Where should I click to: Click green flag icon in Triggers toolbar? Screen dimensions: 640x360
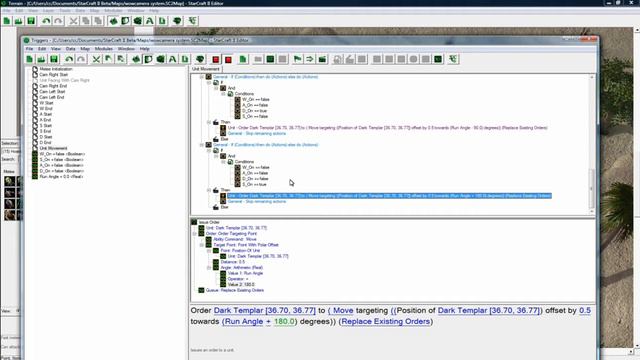pos(298,60)
